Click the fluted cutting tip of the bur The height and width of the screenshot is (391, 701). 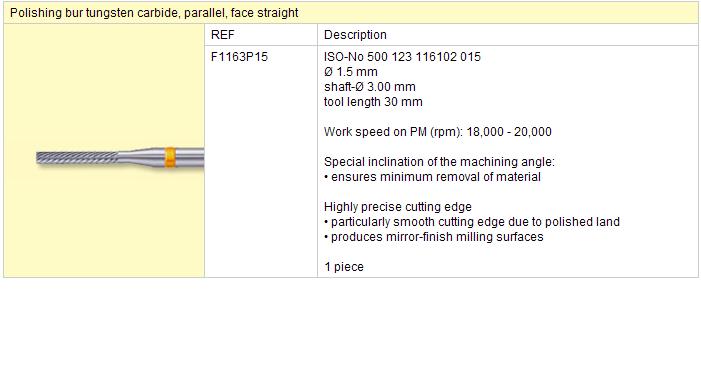click(x=77, y=158)
